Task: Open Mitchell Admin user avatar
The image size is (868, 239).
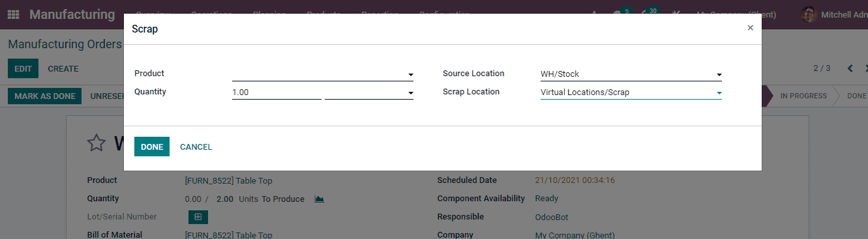Action: coord(809,14)
